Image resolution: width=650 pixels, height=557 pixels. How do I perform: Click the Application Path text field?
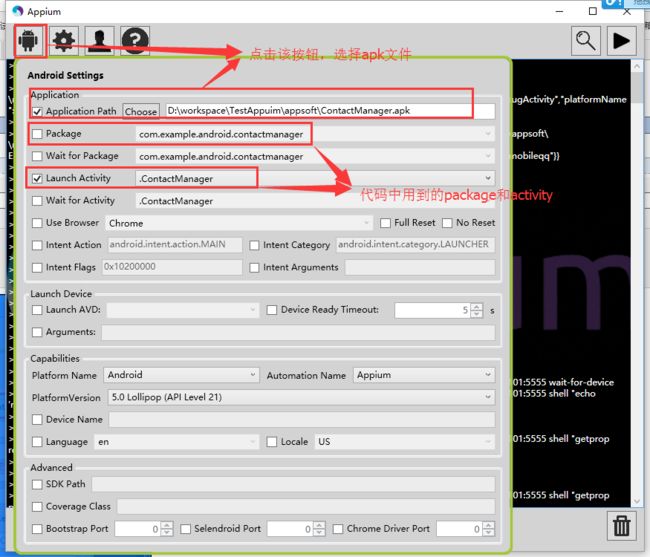(x=330, y=111)
